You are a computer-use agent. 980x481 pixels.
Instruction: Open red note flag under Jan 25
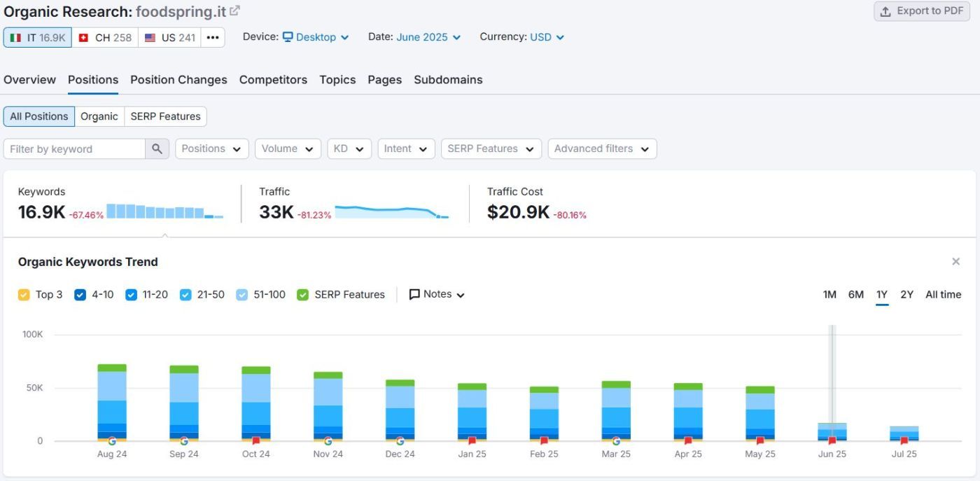(x=472, y=440)
